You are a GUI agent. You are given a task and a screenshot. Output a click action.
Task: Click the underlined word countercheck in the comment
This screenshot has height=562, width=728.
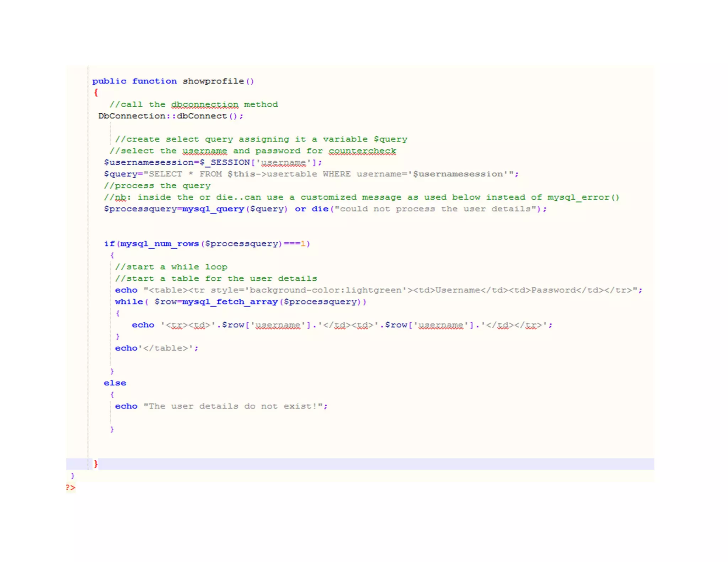click(362, 151)
